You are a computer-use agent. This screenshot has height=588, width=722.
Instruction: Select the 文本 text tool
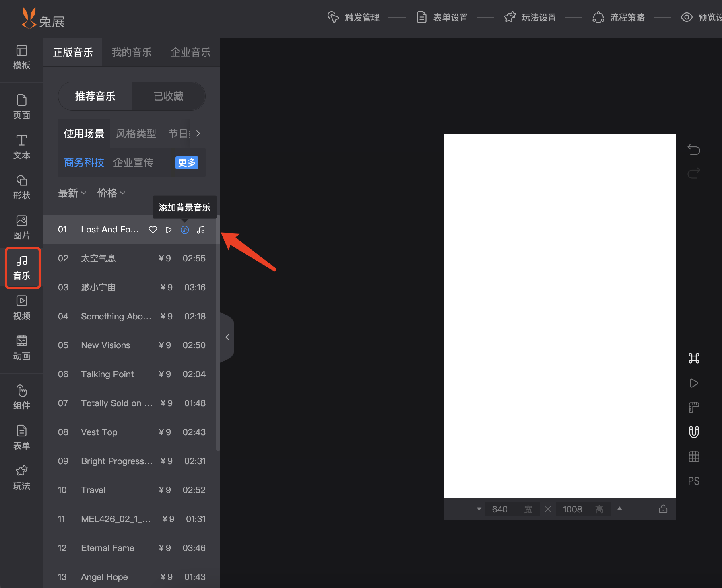click(22, 147)
